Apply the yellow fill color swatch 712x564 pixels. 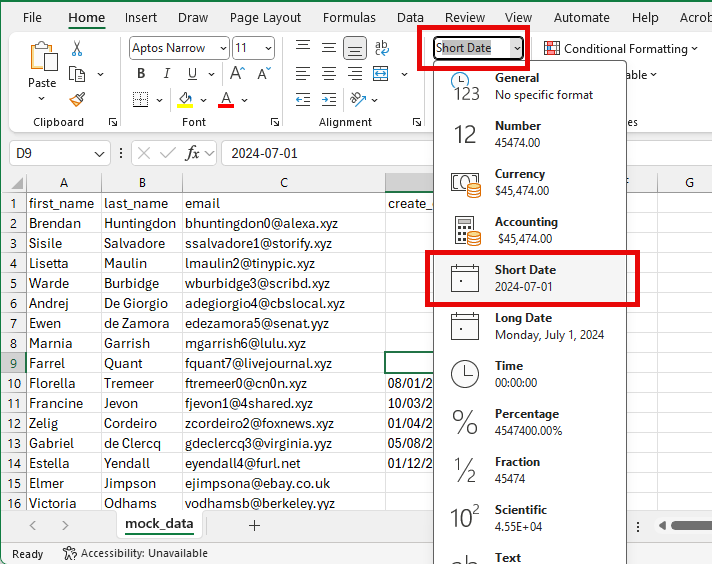(185, 99)
